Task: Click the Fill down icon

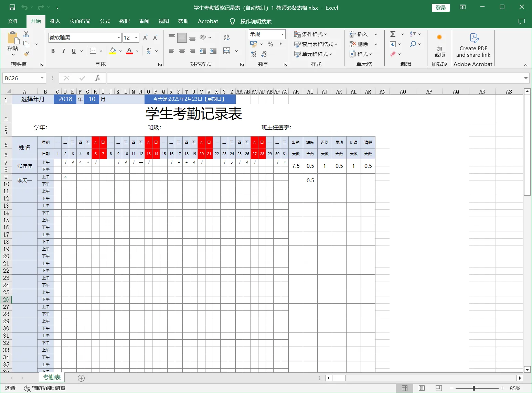Action: click(x=393, y=44)
